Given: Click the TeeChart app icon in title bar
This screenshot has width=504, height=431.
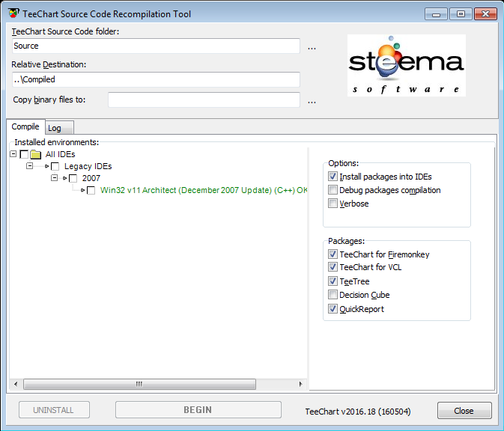Looking at the screenshot, I should pyautogui.click(x=13, y=13).
